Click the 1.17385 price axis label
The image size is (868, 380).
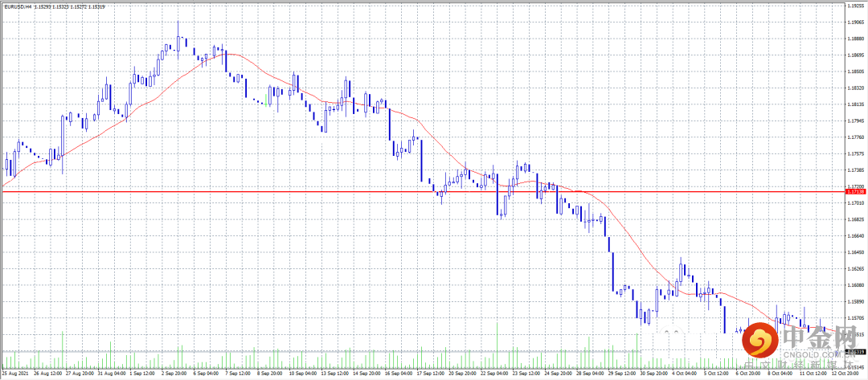pos(855,170)
